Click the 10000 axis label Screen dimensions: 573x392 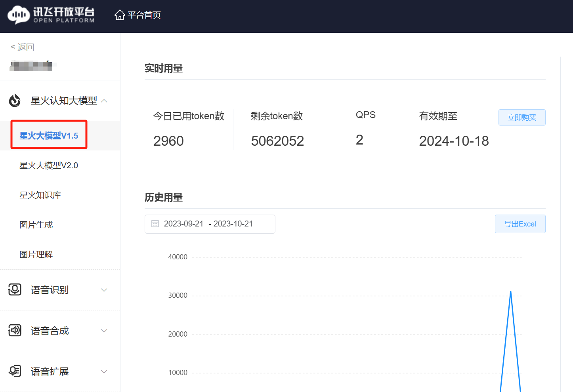[178, 373]
